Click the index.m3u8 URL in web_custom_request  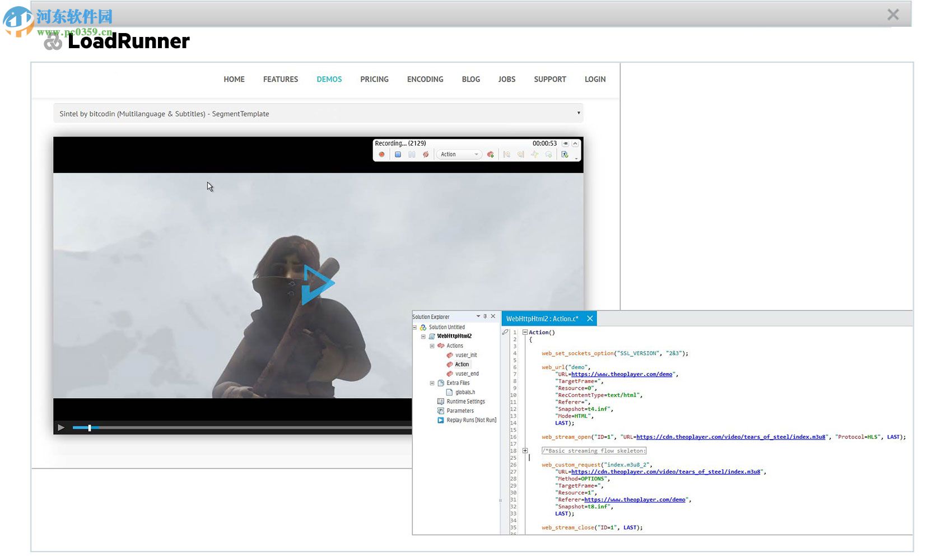tap(666, 472)
